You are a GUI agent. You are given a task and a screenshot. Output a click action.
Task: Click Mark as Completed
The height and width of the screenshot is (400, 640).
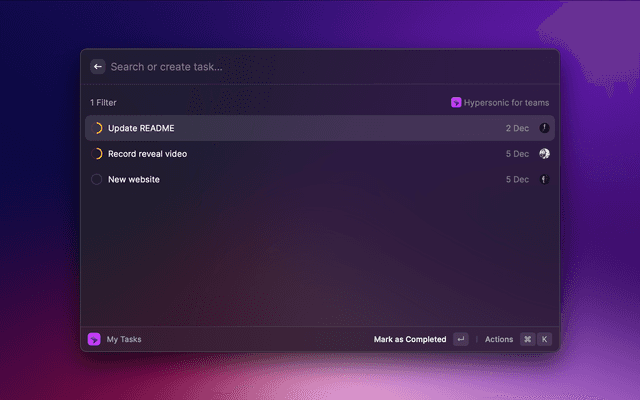pos(410,339)
